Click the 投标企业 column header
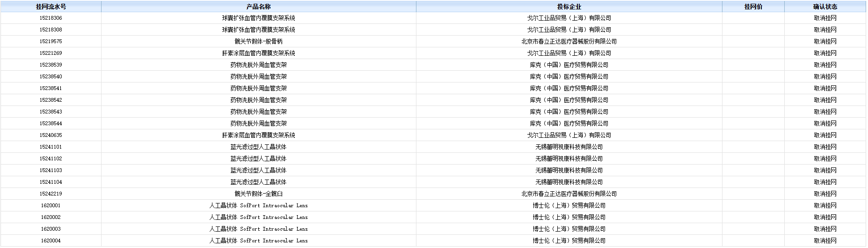 (x=569, y=7)
